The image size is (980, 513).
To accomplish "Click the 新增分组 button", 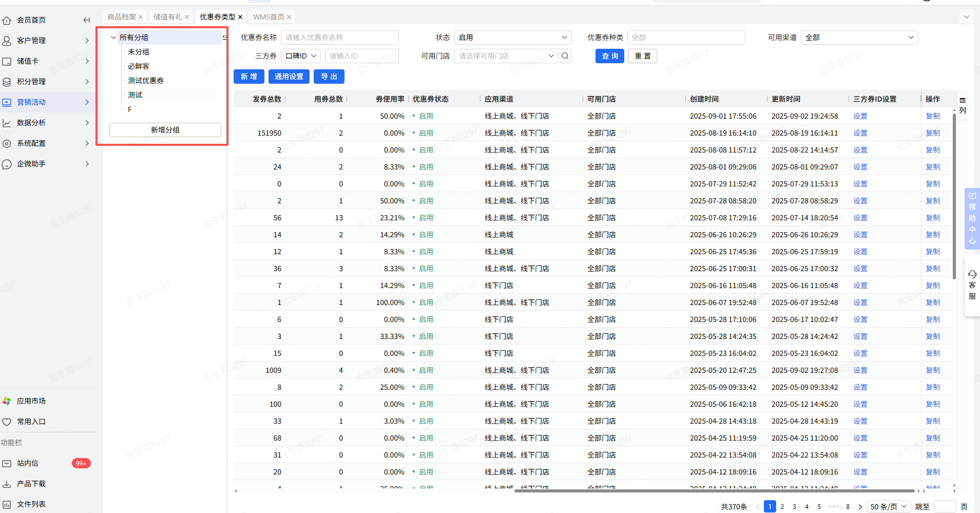I will pyautogui.click(x=165, y=130).
